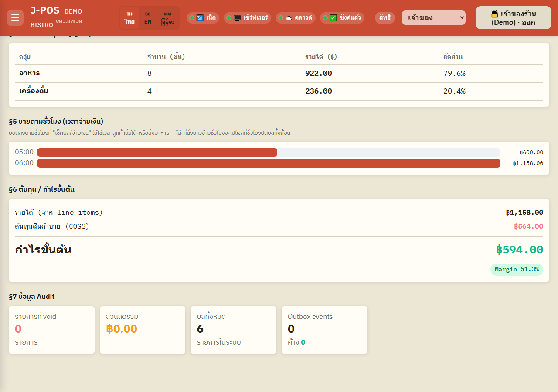Image resolution: width=558 pixels, height=392 pixels.
Task: Switch language to EN
Action: pyautogui.click(x=148, y=18)
